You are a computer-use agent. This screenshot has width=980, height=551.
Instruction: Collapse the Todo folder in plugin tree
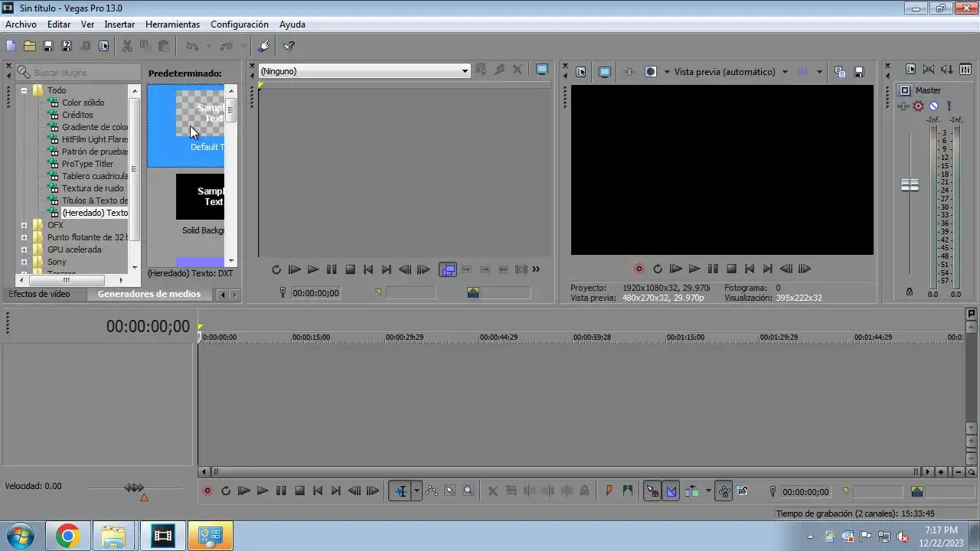click(24, 90)
